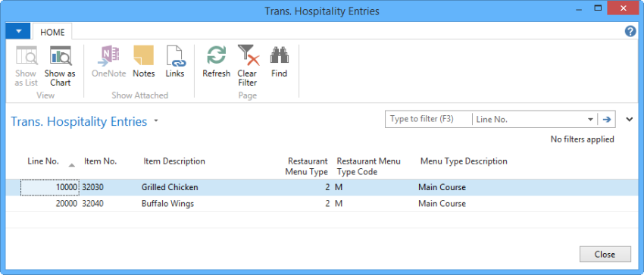Open Notes from the ribbon
This screenshot has width=644, height=275.
click(x=143, y=56)
